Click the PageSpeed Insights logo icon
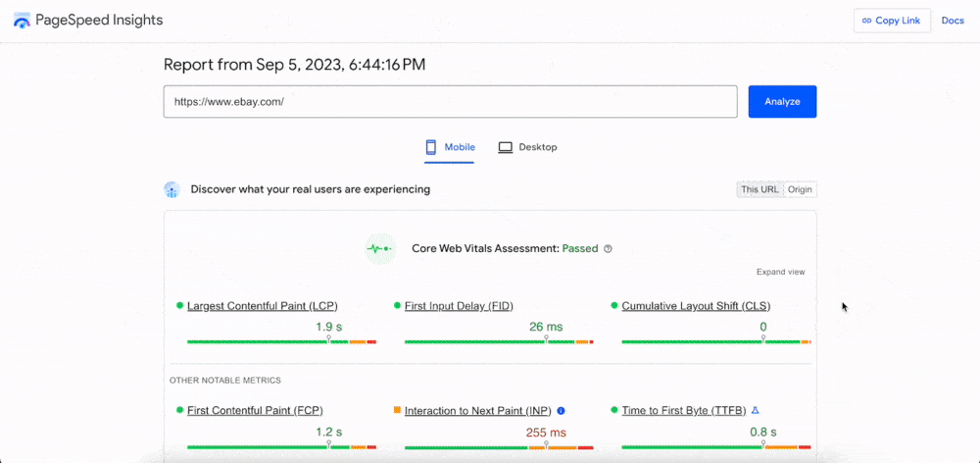The width and height of the screenshot is (980, 463). pos(22,21)
